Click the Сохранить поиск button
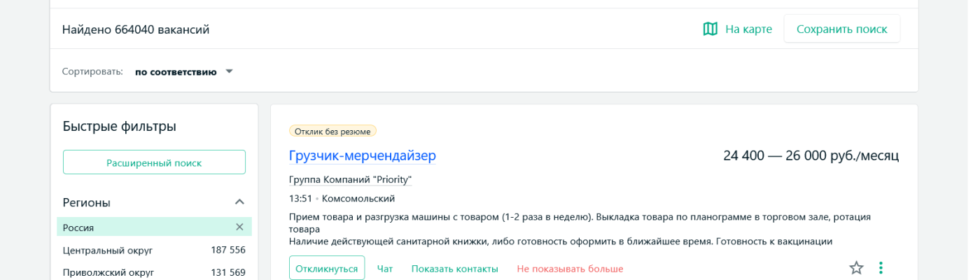 (x=841, y=29)
